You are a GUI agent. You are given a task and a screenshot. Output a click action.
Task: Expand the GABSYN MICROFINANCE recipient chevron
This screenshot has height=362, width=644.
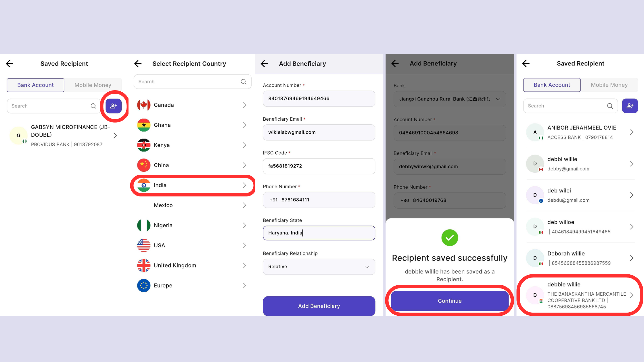point(115,135)
